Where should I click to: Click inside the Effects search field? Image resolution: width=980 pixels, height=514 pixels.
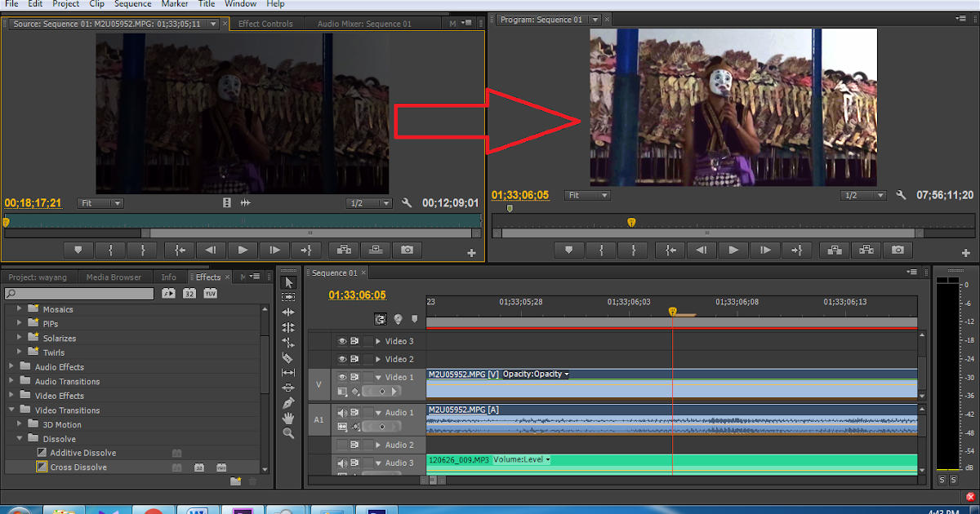tap(78, 293)
